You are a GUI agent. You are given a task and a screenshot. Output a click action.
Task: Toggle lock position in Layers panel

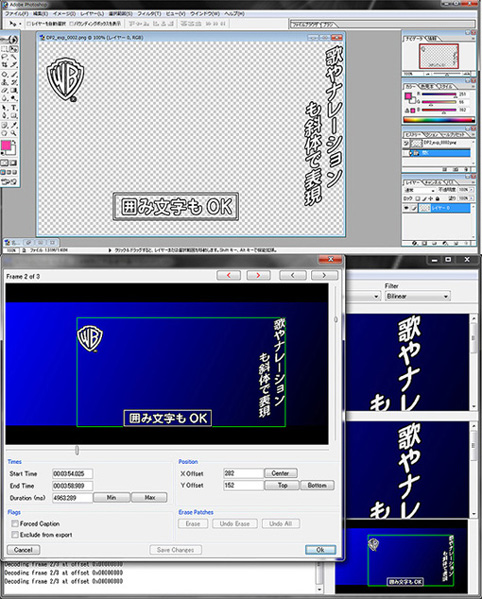[x=430, y=199]
